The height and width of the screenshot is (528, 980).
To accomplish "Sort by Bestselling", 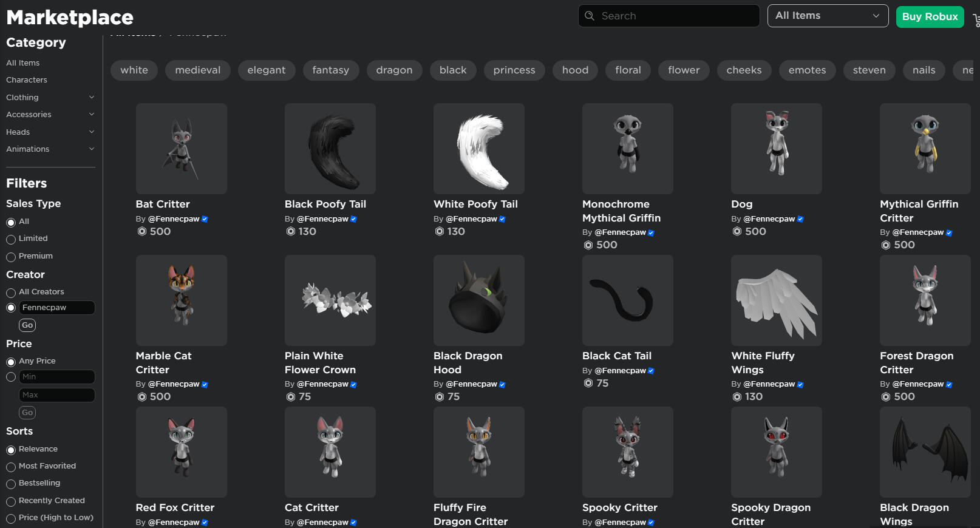I will coord(11,484).
